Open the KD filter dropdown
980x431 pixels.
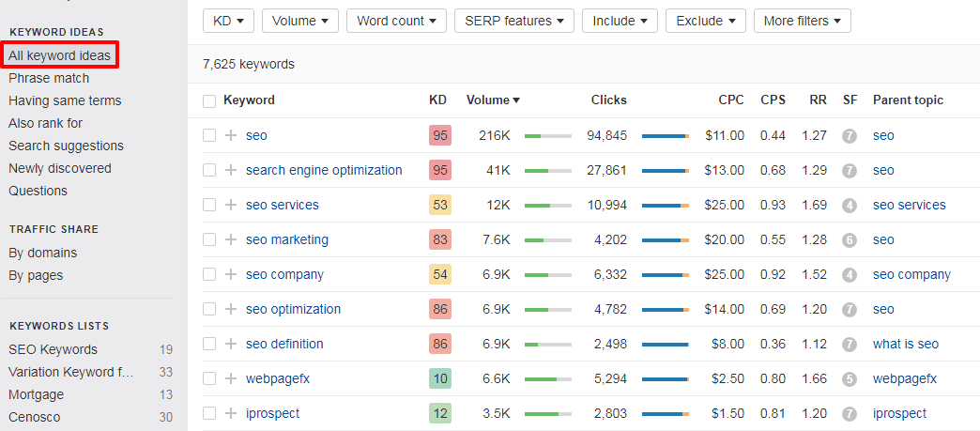point(228,21)
